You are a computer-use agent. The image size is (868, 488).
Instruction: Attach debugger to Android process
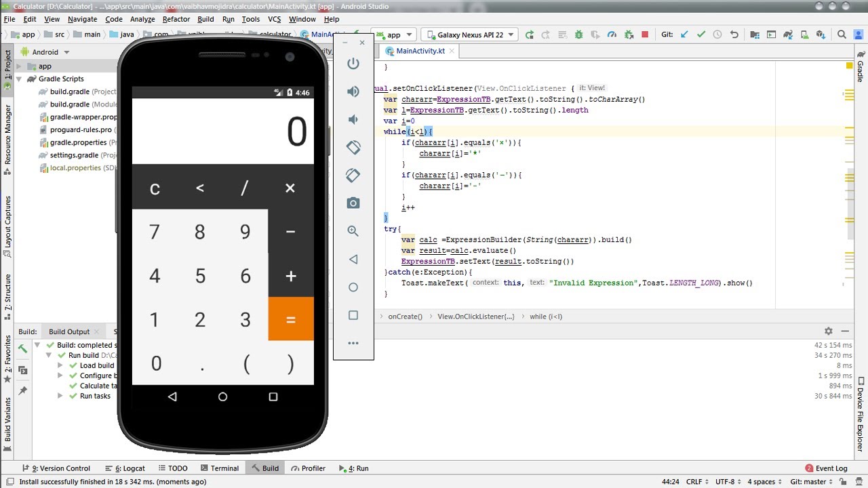pos(629,35)
